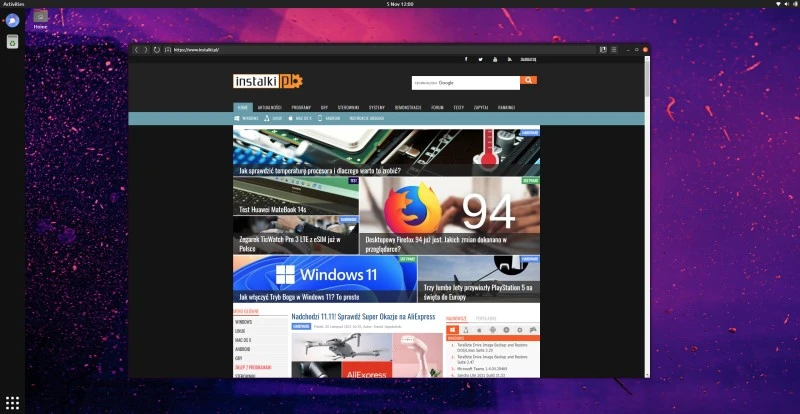This screenshot has width=800, height=414.
Task: Open the Trash icon in the dock
Action: coord(12,42)
